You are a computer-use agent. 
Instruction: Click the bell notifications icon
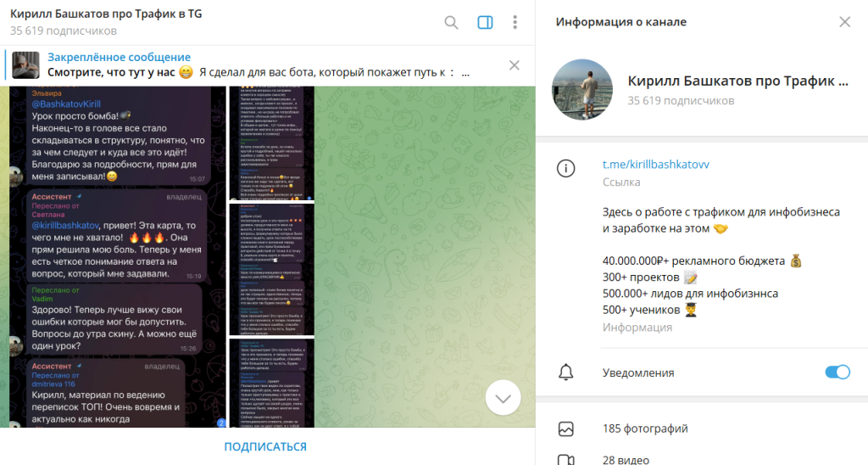tap(565, 373)
